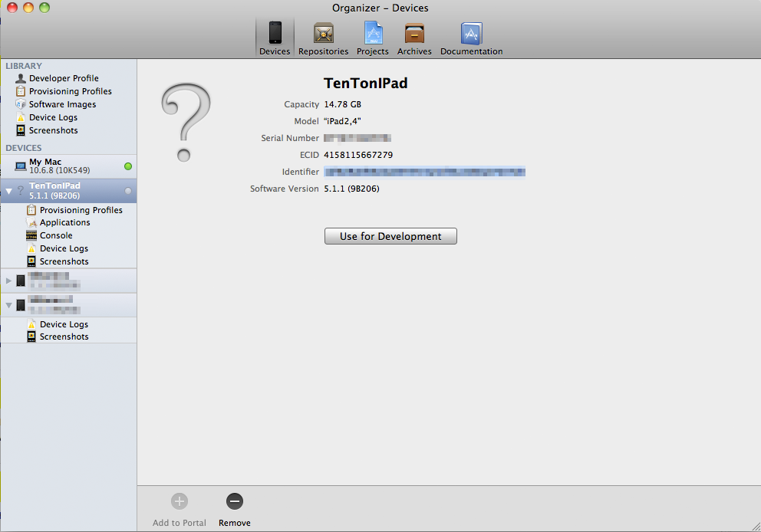
Task: Open the Documentation section
Action: coord(471,39)
